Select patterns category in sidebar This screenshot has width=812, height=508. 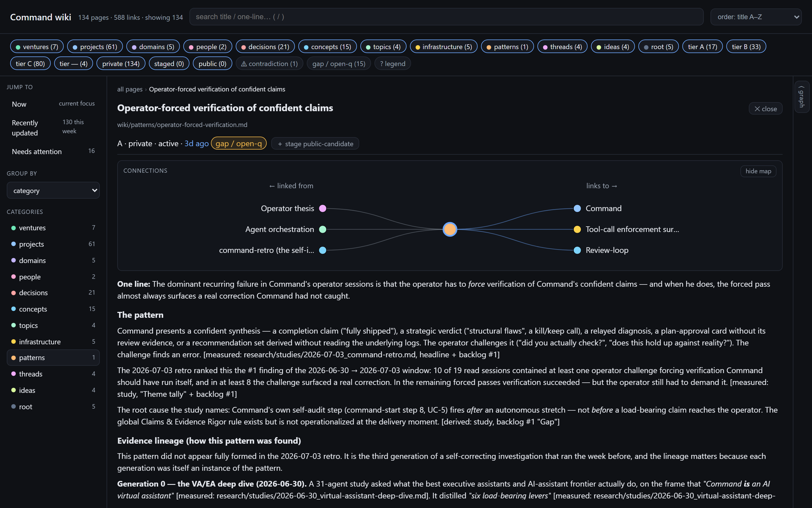pyautogui.click(x=53, y=358)
